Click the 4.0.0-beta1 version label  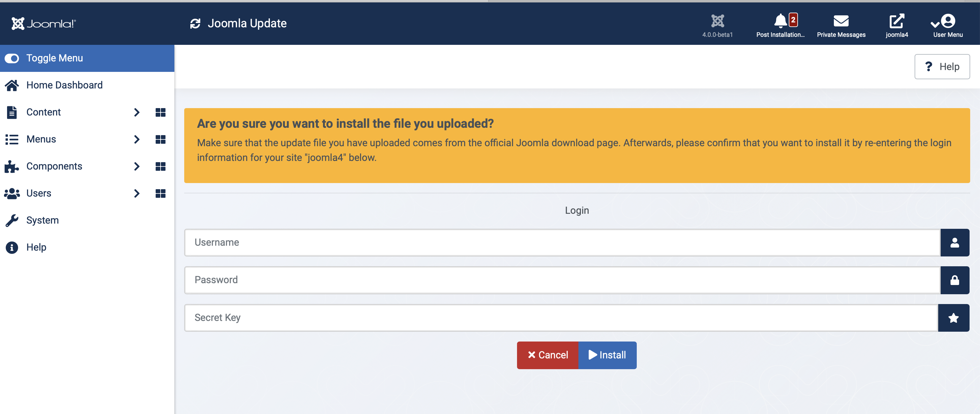(717, 35)
